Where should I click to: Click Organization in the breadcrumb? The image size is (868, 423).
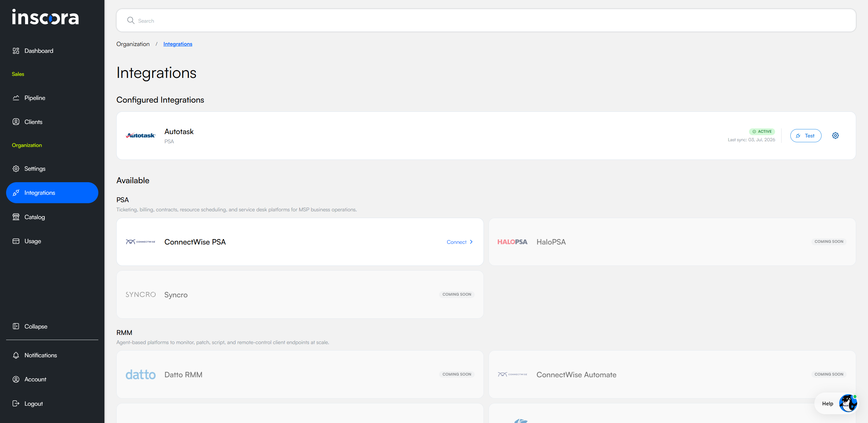133,44
